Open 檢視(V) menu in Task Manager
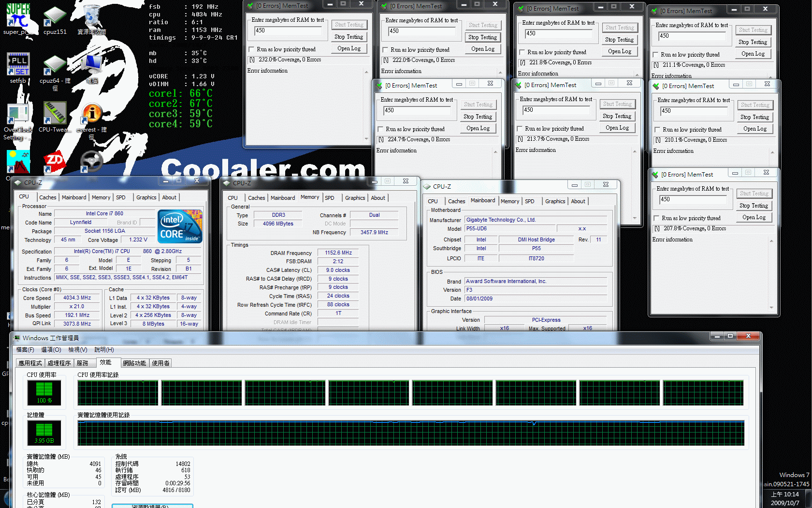This screenshot has height=508, width=812. click(x=78, y=349)
